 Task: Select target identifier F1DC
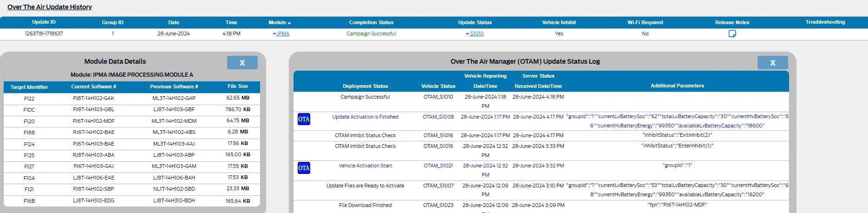coord(29,110)
